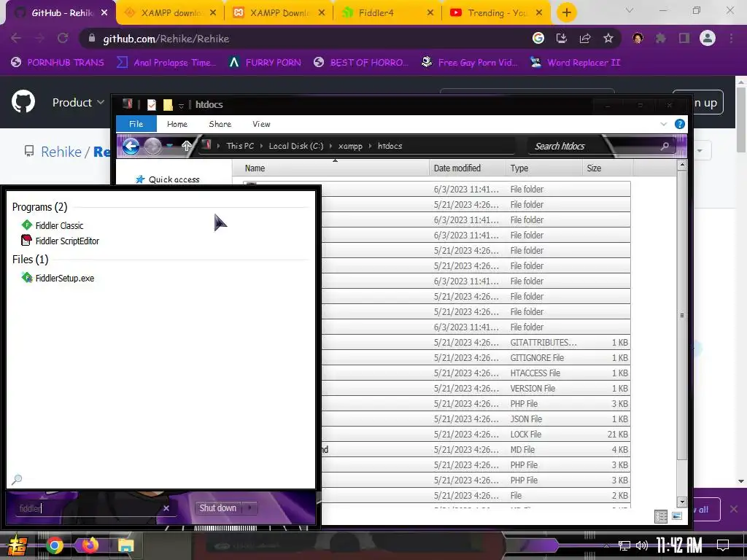Screen dimensions: 747x560
Task: Open File Explorer from the taskbar
Action: [126, 545]
